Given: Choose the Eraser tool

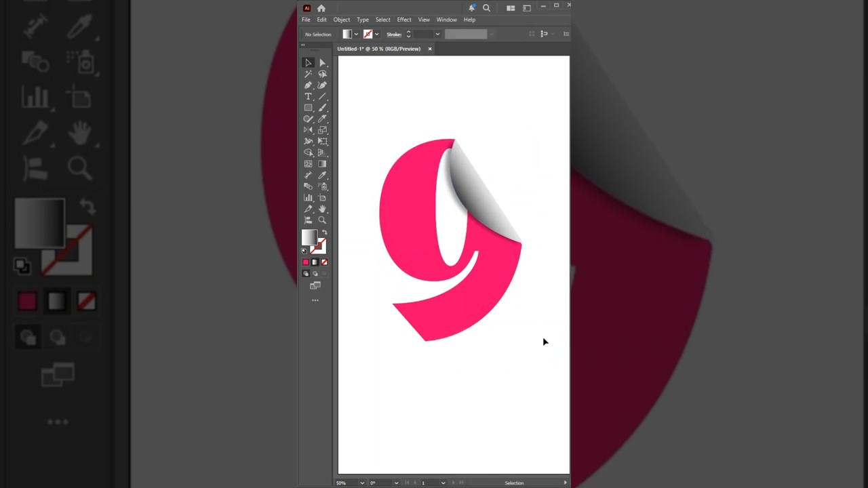Looking at the screenshot, I should (322, 119).
